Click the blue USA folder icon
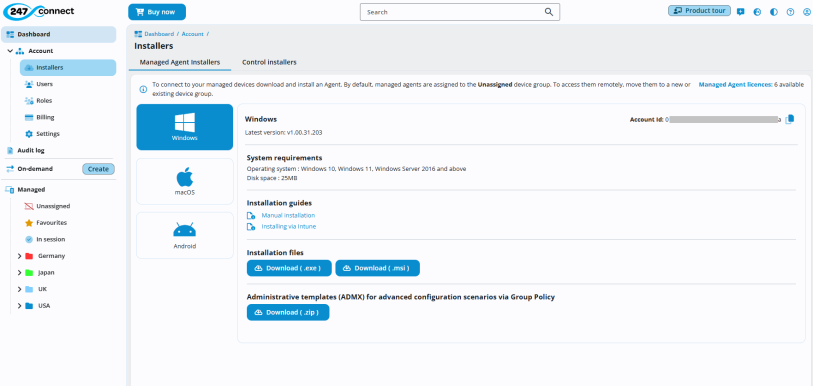Image resolution: width=813 pixels, height=386 pixels. coord(29,306)
